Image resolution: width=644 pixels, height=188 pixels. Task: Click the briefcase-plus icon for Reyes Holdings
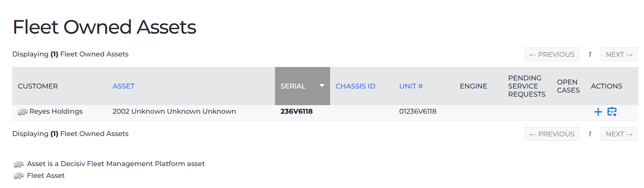point(612,112)
